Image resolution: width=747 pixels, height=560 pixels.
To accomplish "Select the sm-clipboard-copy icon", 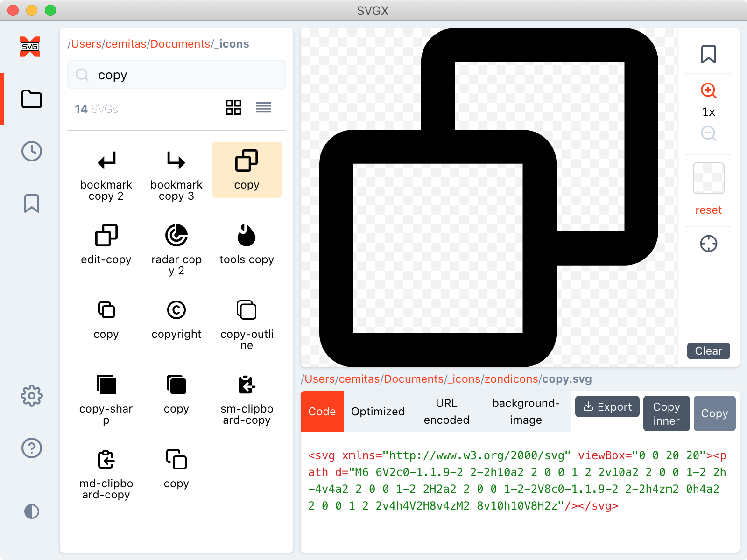I will click(247, 399).
